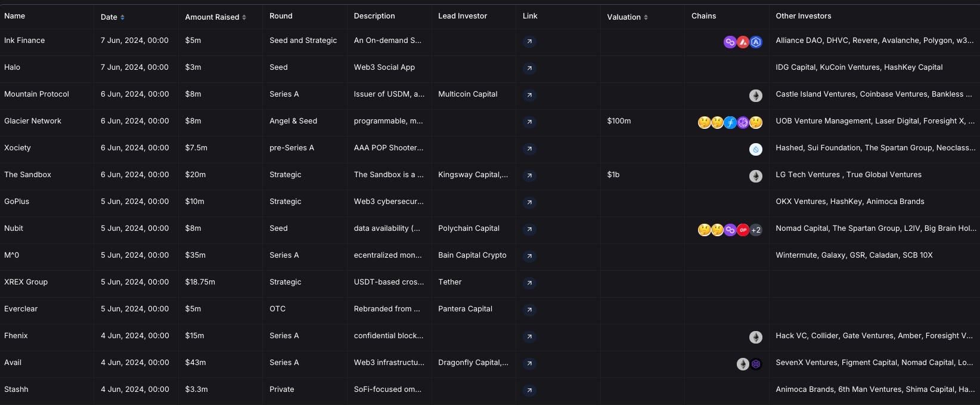Viewport: 980px width, 405px height.
Task: Select the Glacier Network name cell
Action: pyautogui.click(x=33, y=121)
